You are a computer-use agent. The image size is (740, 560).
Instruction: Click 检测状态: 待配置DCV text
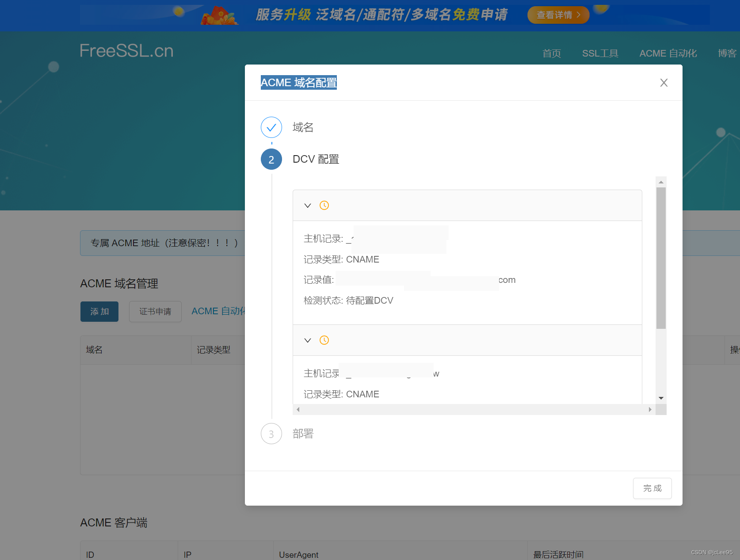(x=348, y=301)
